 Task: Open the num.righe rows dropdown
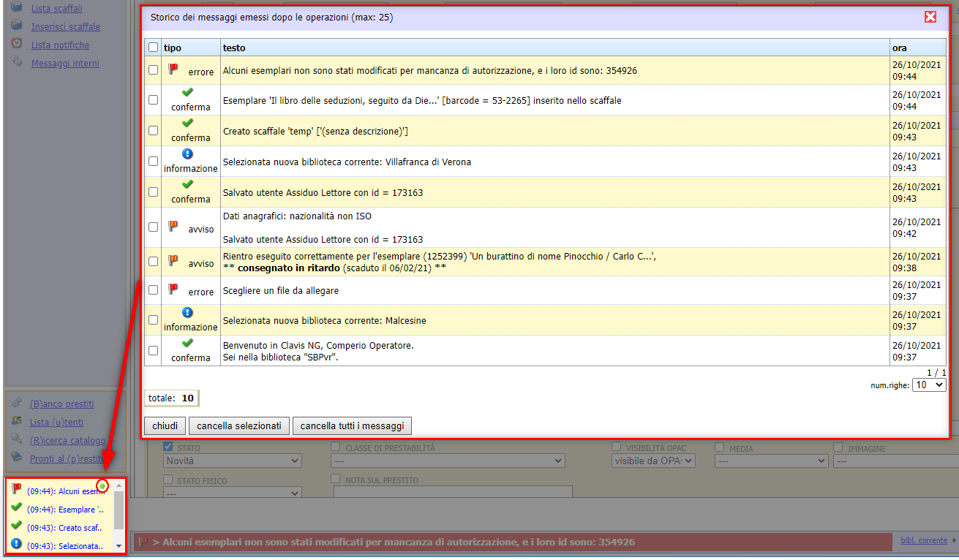930,385
